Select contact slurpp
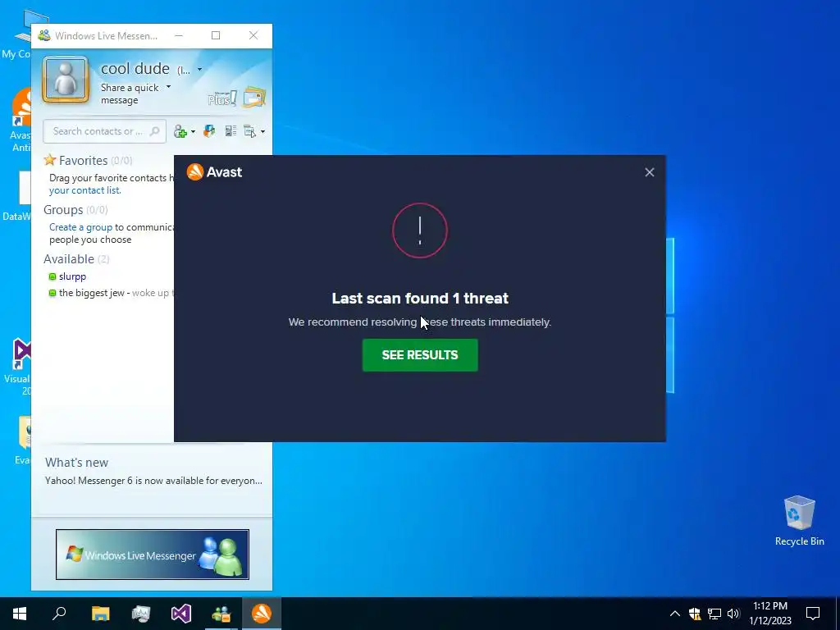The image size is (840, 630). click(72, 276)
